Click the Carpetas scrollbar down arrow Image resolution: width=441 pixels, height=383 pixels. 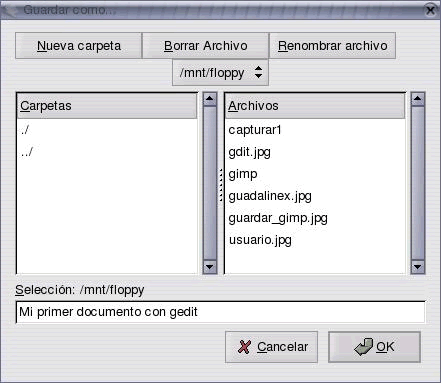(210, 267)
